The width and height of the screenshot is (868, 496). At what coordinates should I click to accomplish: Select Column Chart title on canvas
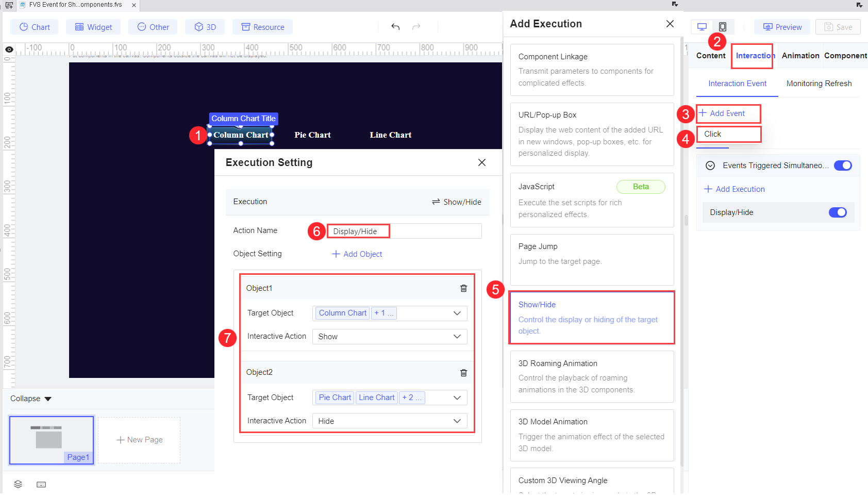241,135
